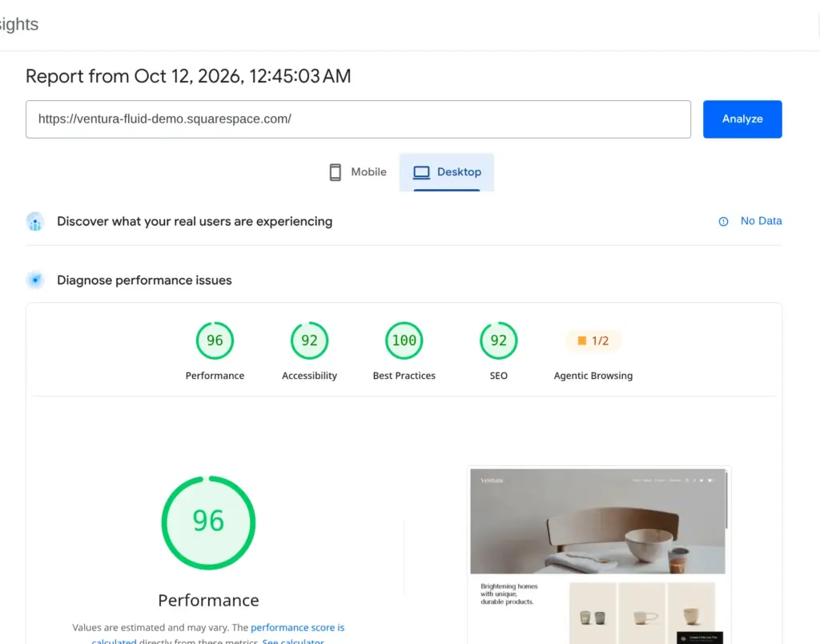Select the Desktop tab
Image resolution: width=820 pixels, height=644 pixels.
tap(447, 172)
